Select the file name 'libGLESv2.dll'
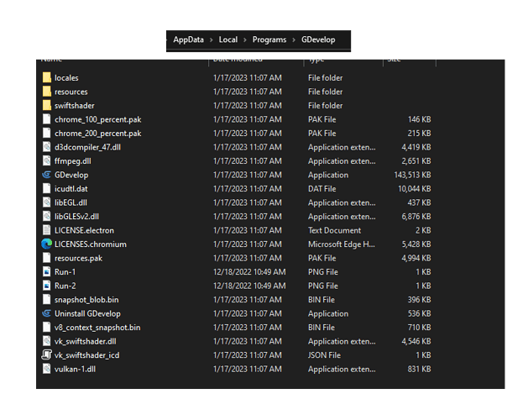This screenshot has width=528, height=420. 76,217
